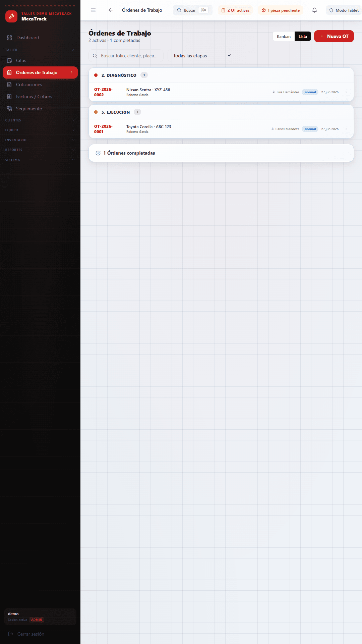This screenshot has width=362, height=644.
Task: Click Nissan Sentra · XYZ-456 text
Action: pyautogui.click(x=148, y=90)
